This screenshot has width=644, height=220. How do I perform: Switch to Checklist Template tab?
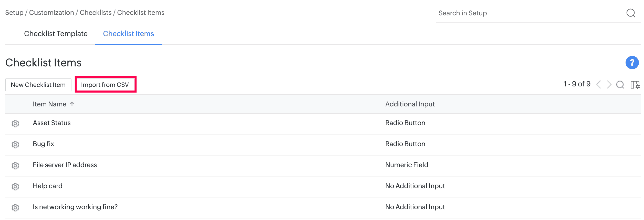[56, 34]
